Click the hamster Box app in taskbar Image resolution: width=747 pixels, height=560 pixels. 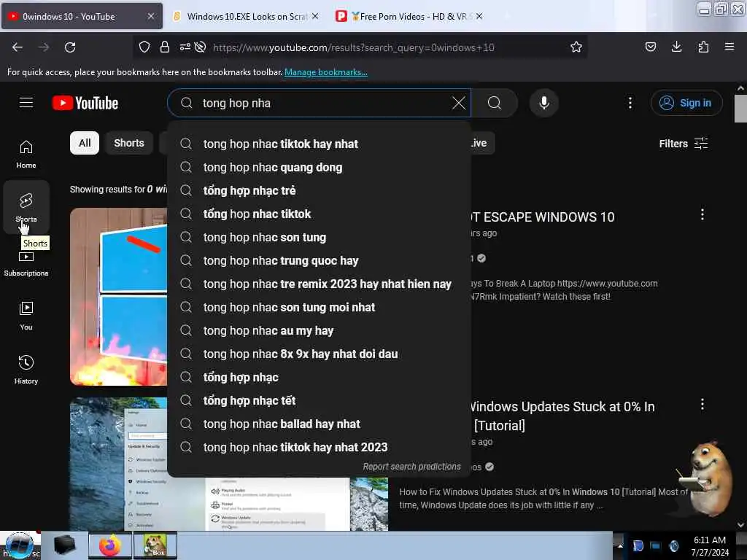[x=155, y=545]
